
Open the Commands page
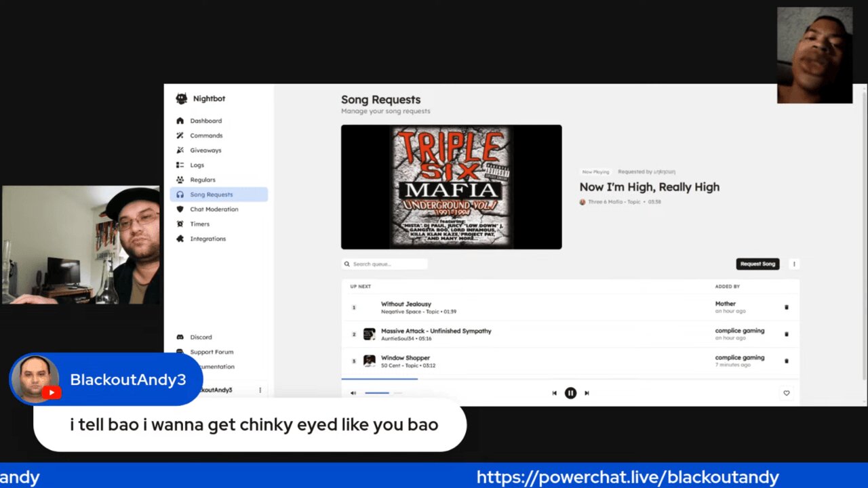pos(206,136)
